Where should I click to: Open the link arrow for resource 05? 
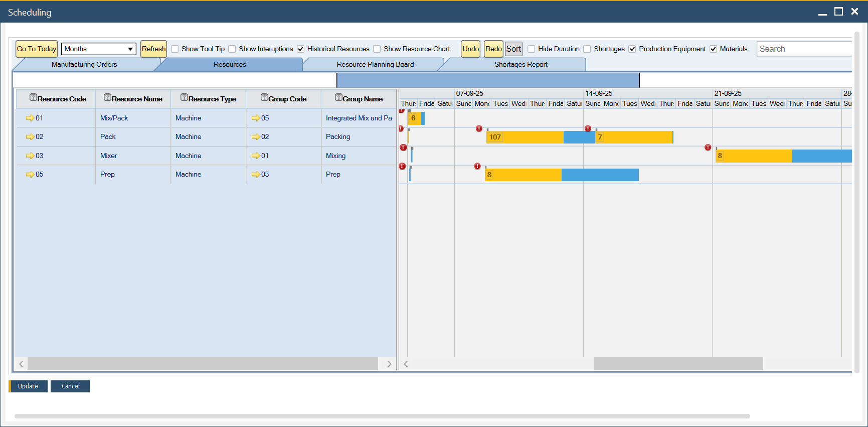coord(30,175)
